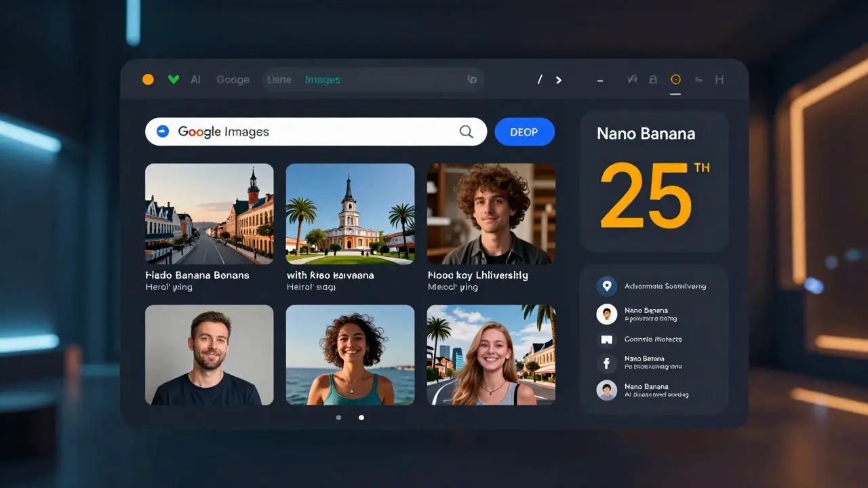Image resolution: width=868 pixels, height=488 pixels.
Task: Open the AI item in the top bar
Action: coord(195,79)
